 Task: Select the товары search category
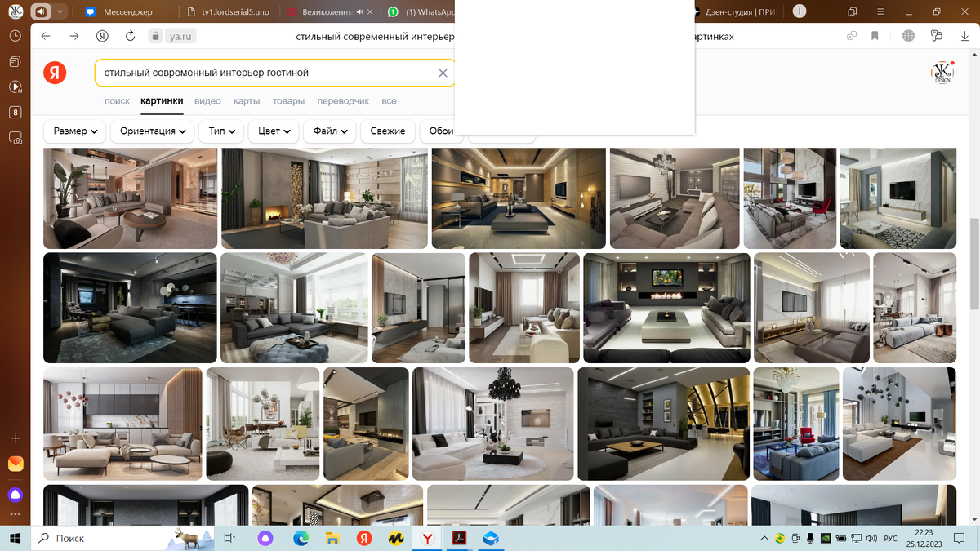(x=288, y=101)
